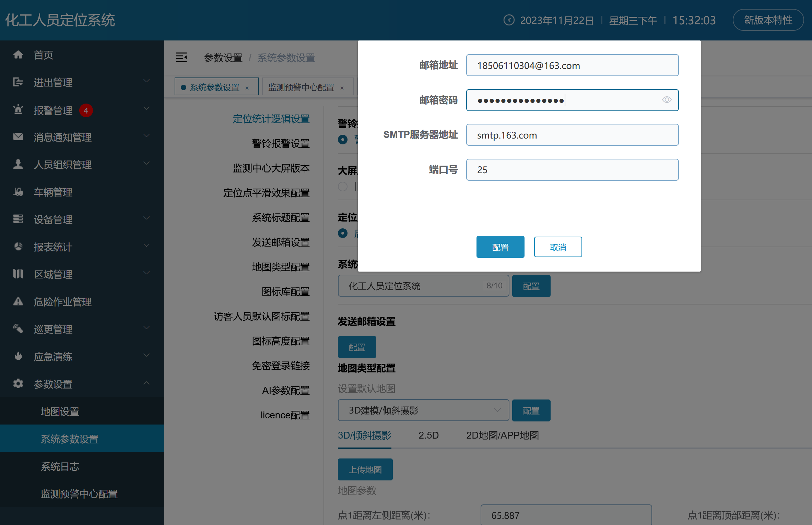Click the 设备管理 server icon
The width and height of the screenshot is (812, 525).
point(18,219)
